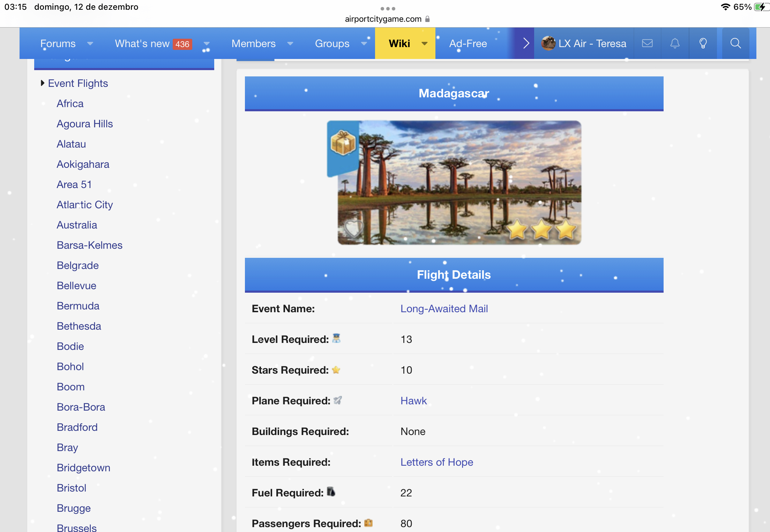Click the browser padlock icon
Image resolution: width=770 pixels, height=532 pixels.
coord(427,19)
